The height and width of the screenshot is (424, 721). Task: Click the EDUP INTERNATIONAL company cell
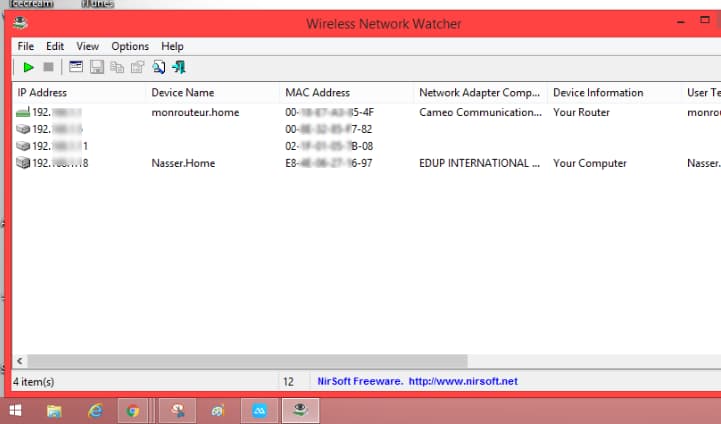coord(480,163)
